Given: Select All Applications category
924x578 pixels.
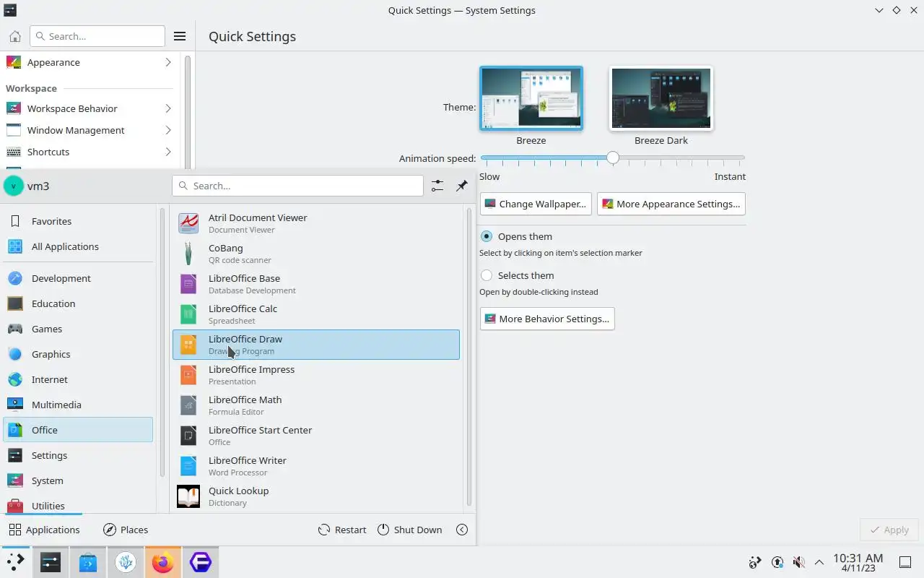Looking at the screenshot, I should [x=78, y=246].
